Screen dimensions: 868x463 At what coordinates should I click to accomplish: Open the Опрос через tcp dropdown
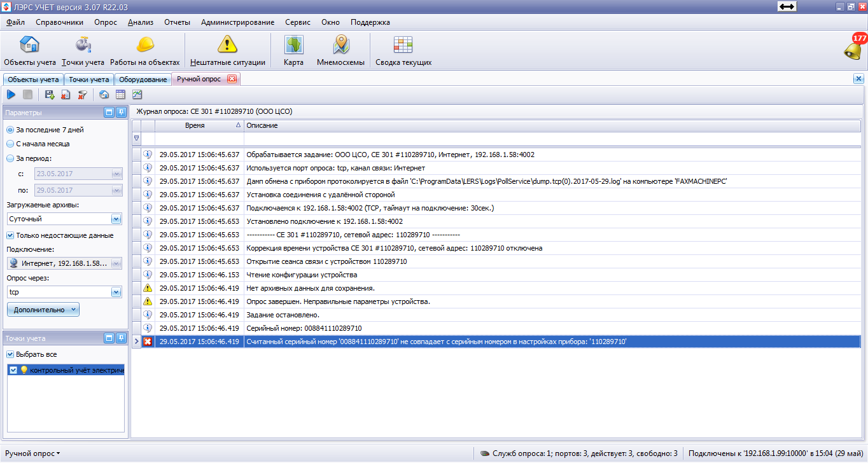116,292
